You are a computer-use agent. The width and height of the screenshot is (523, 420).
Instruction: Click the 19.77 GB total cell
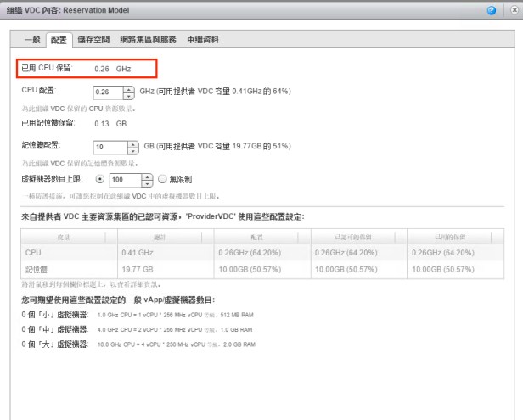138,269
